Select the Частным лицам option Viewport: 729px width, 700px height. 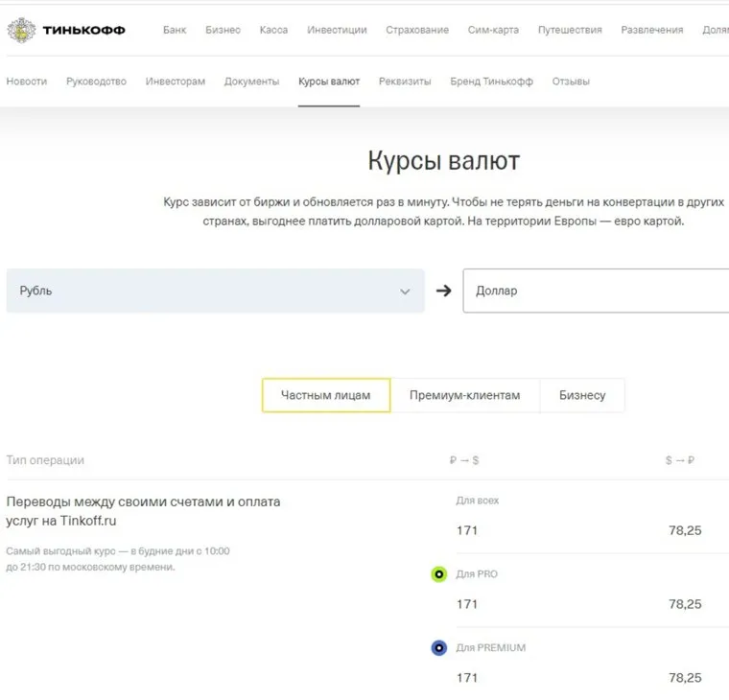[x=325, y=395]
